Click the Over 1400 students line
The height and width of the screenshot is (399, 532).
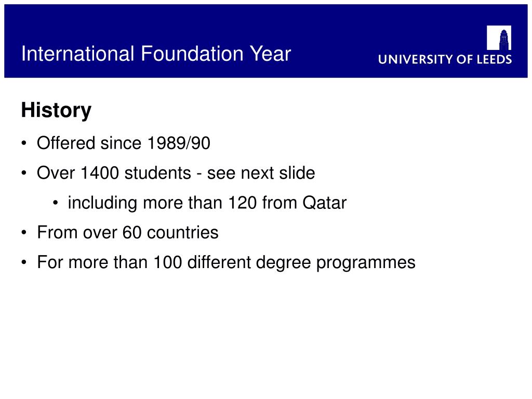[x=176, y=172]
